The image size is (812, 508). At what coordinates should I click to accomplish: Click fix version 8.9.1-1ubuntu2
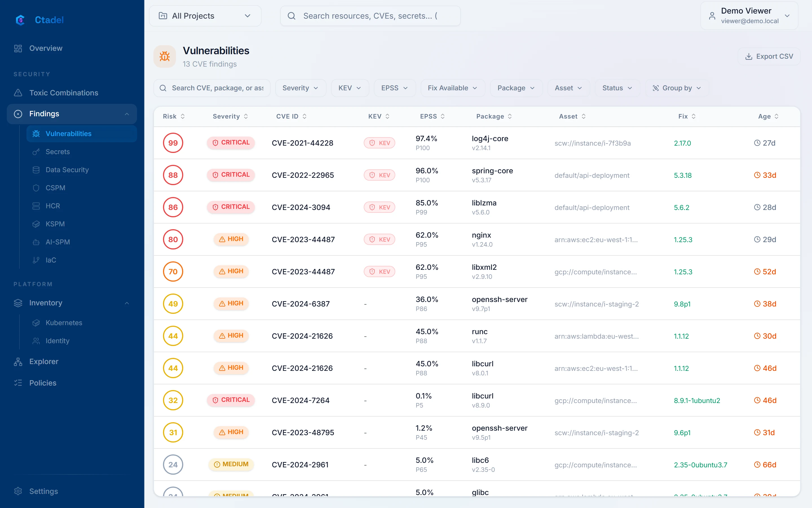pyautogui.click(x=697, y=400)
